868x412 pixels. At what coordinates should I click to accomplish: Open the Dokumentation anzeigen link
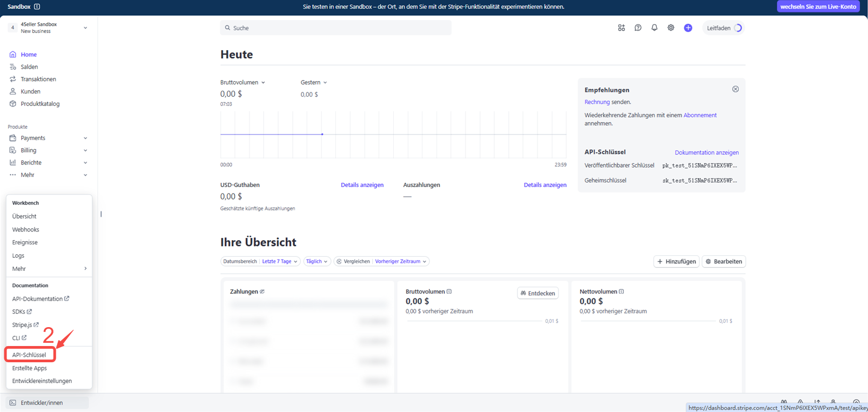click(x=706, y=152)
